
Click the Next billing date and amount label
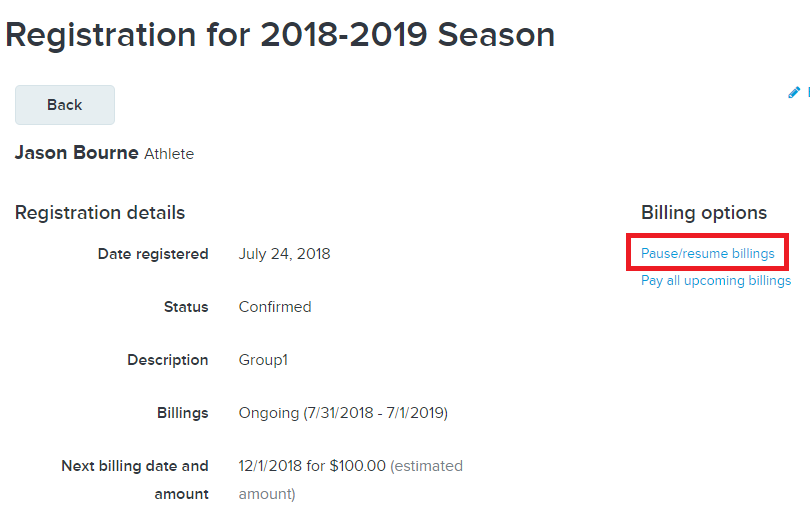tap(135, 480)
